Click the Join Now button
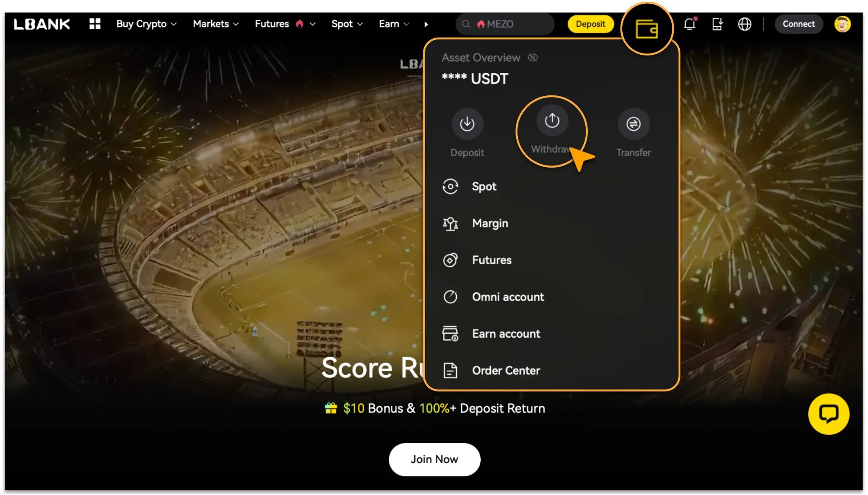 point(434,459)
